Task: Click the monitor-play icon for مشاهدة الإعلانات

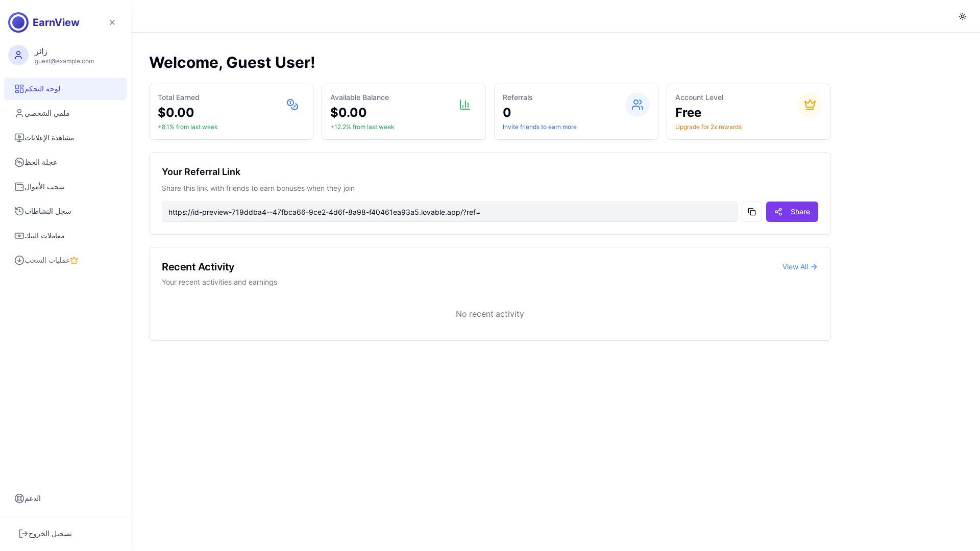Action: pos(19,138)
